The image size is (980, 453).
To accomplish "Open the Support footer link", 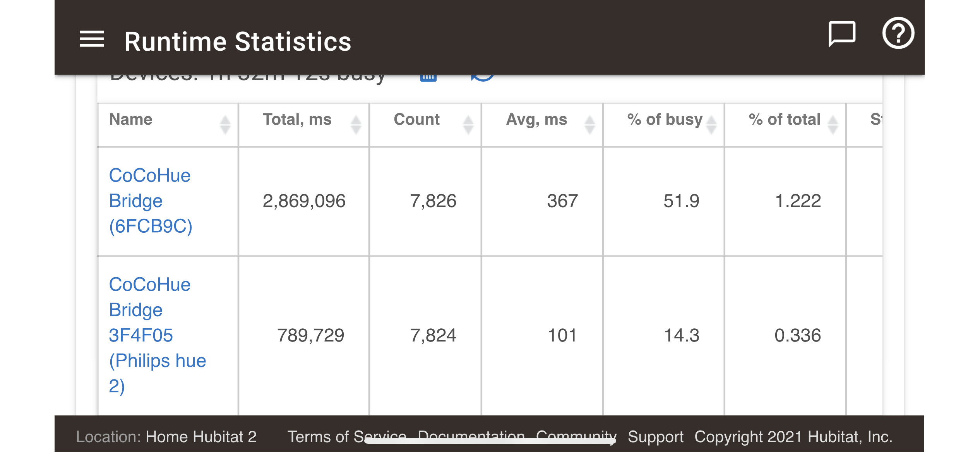I will coord(655,437).
